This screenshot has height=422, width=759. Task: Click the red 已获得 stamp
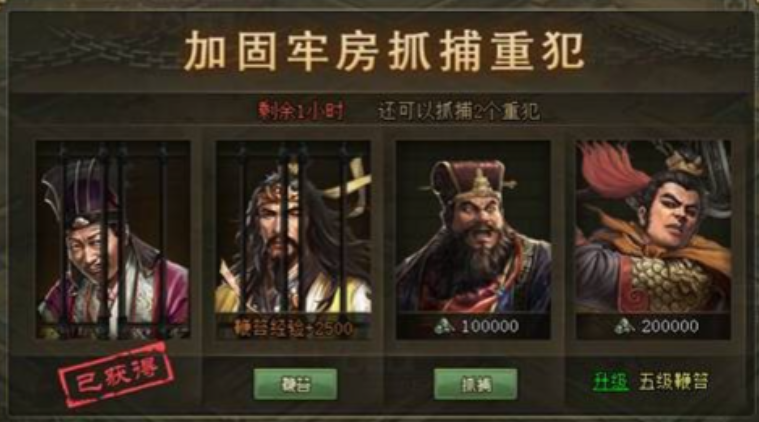pos(116,375)
